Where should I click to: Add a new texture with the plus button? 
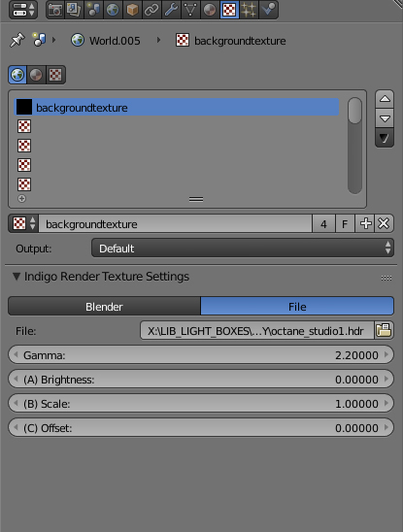point(365,223)
